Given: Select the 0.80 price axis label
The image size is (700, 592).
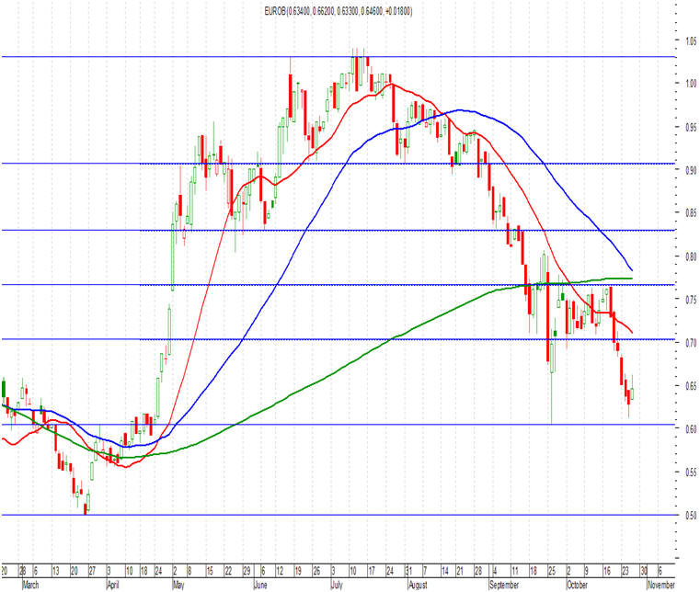Looking at the screenshot, I should point(691,256).
